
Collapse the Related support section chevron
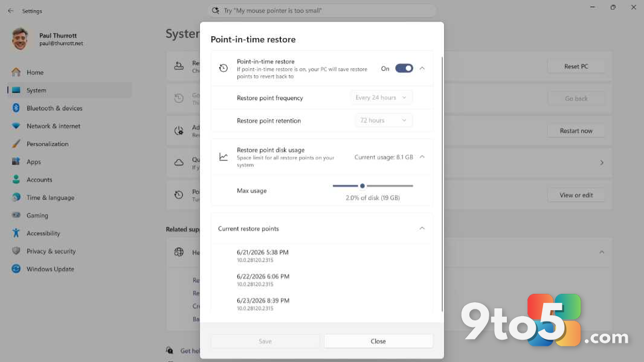coord(602,252)
